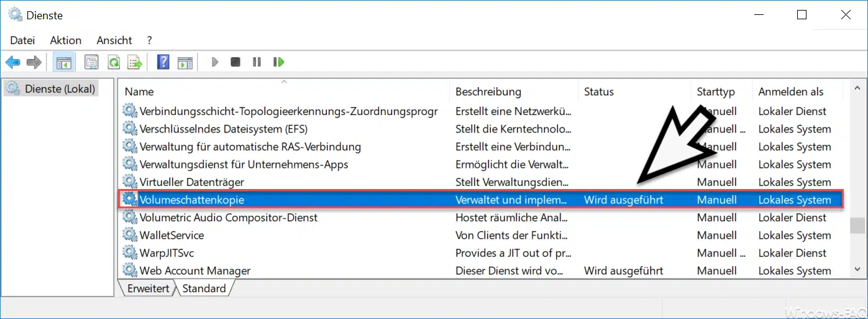Click description 'Ermöglicht die Verwalt...'

pos(511,164)
